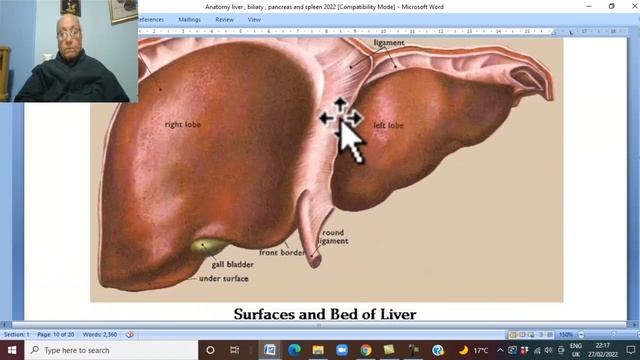Image resolution: width=640 pixels, height=360 pixels.
Task: Open Cortana circle icon on taskbar
Action: 210,350
